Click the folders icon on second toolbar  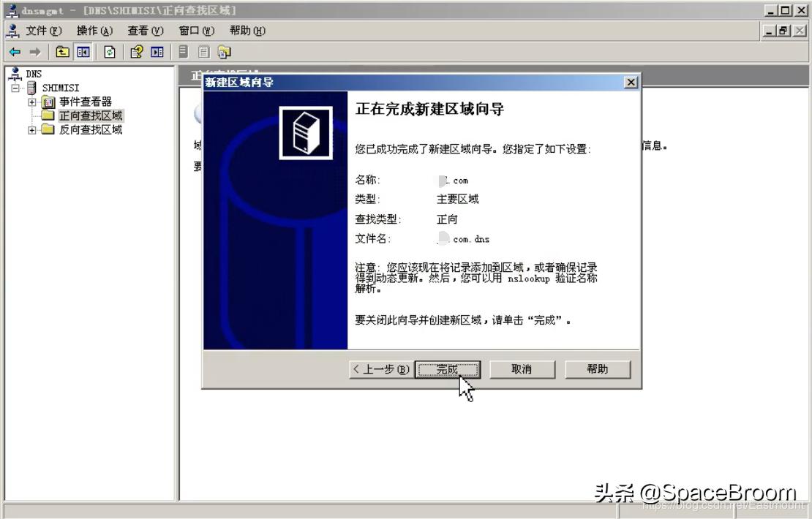point(224,52)
